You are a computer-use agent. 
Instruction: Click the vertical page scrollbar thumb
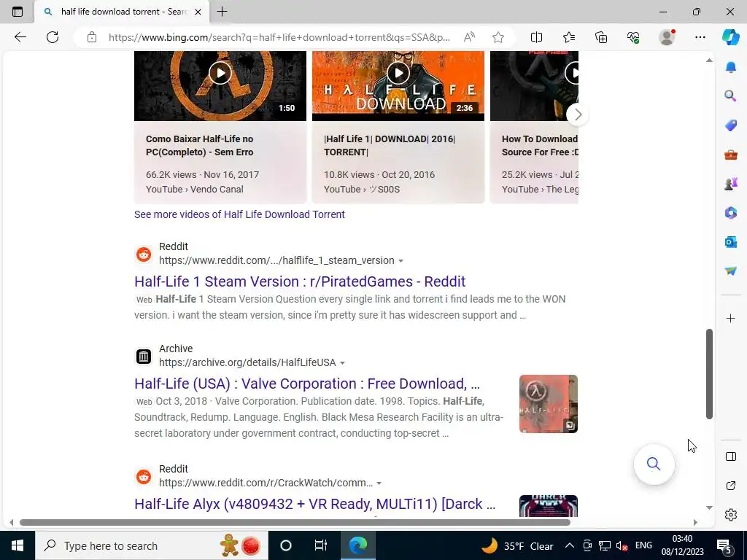pyautogui.click(x=709, y=374)
